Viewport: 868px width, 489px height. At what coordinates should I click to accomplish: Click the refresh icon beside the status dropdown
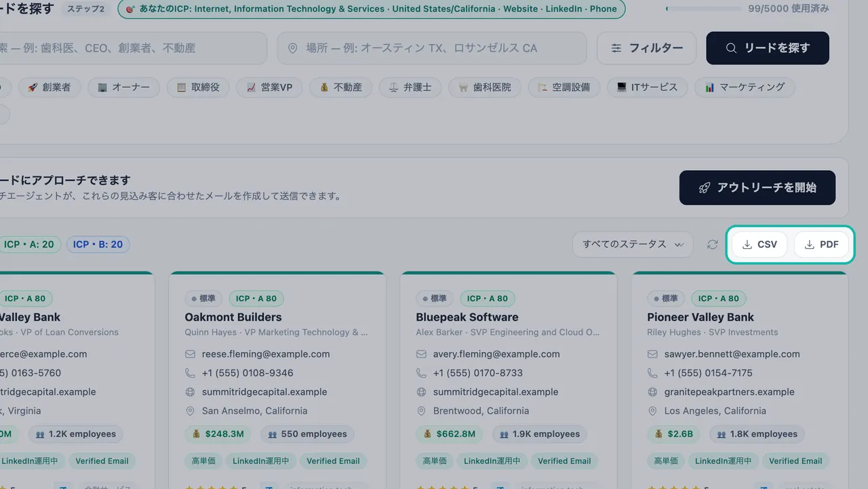(712, 245)
